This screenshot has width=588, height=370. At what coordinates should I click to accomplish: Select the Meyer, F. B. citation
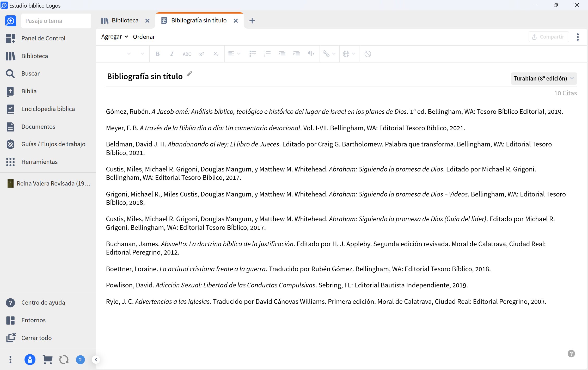285,128
